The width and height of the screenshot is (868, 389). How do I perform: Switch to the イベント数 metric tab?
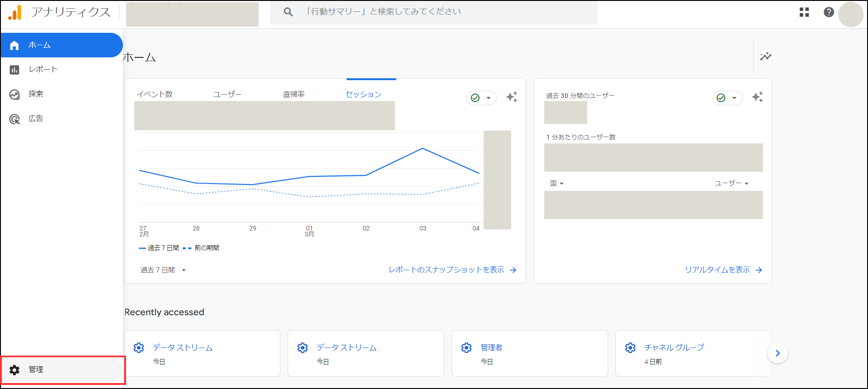pos(155,94)
